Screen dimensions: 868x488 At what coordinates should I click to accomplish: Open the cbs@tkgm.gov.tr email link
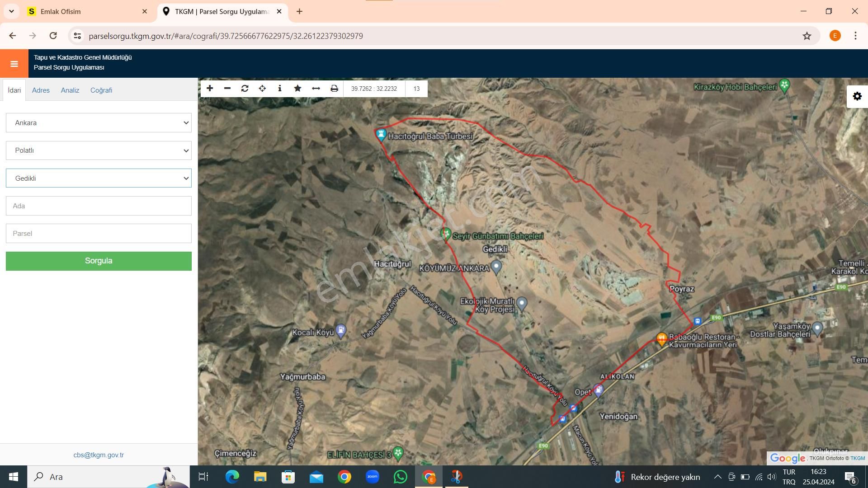click(99, 455)
